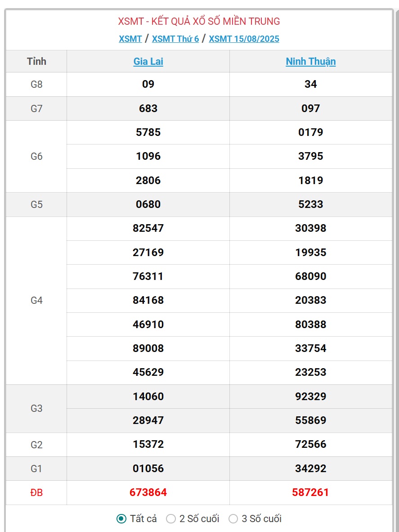Viewport: 399px width, 532px height.
Task: Open the XSMT 15/08/2025 link
Action: [x=244, y=39]
